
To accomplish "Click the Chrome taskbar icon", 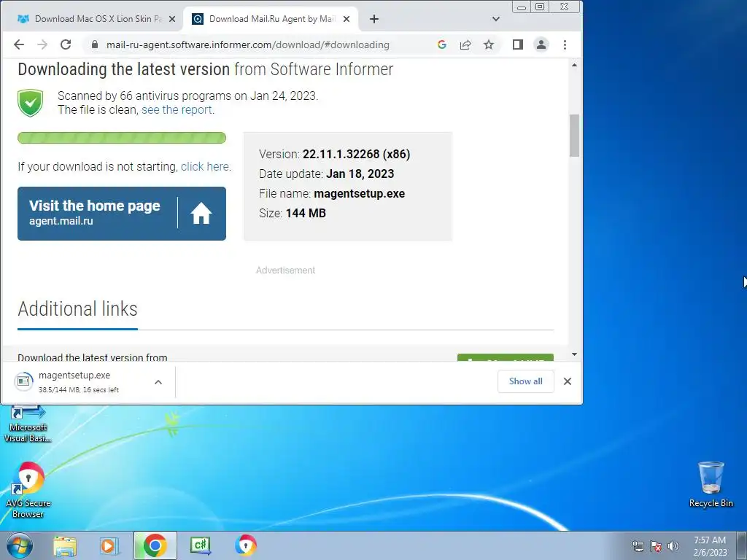I will pyautogui.click(x=155, y=545).
